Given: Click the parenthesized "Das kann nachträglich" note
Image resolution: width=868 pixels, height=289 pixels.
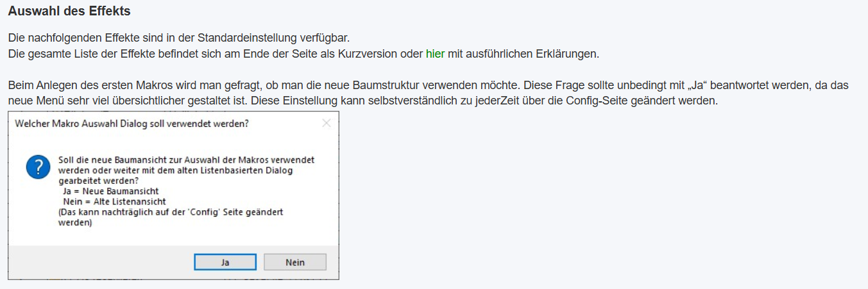Looking at the screenshot, I should pyautogui.click(x=171, y=211).
